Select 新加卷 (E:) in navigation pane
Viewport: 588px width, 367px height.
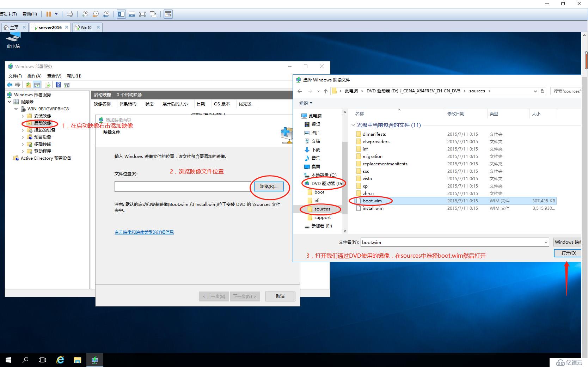click(318, 226)
